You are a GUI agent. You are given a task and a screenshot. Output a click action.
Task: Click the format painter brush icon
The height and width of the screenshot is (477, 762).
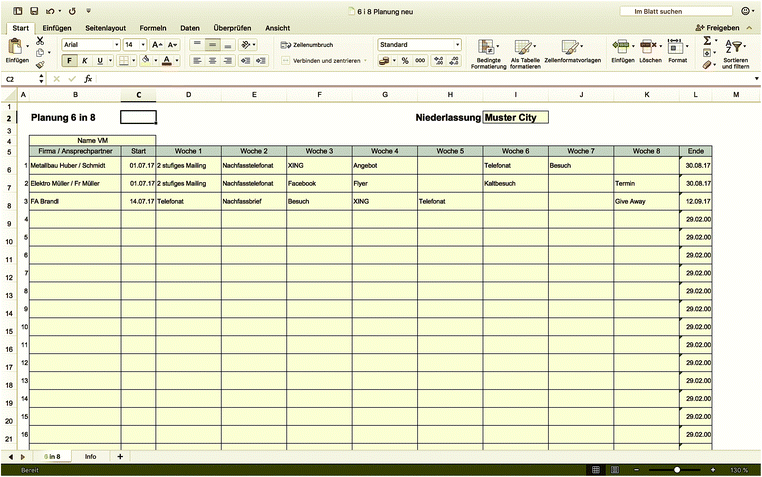(x=40, y=64)
